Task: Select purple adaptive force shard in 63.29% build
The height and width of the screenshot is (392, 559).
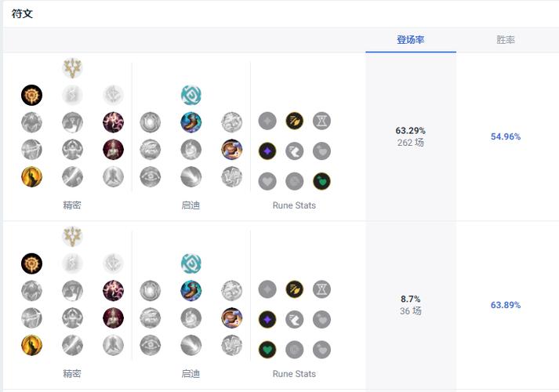Action: pos(267,151)
